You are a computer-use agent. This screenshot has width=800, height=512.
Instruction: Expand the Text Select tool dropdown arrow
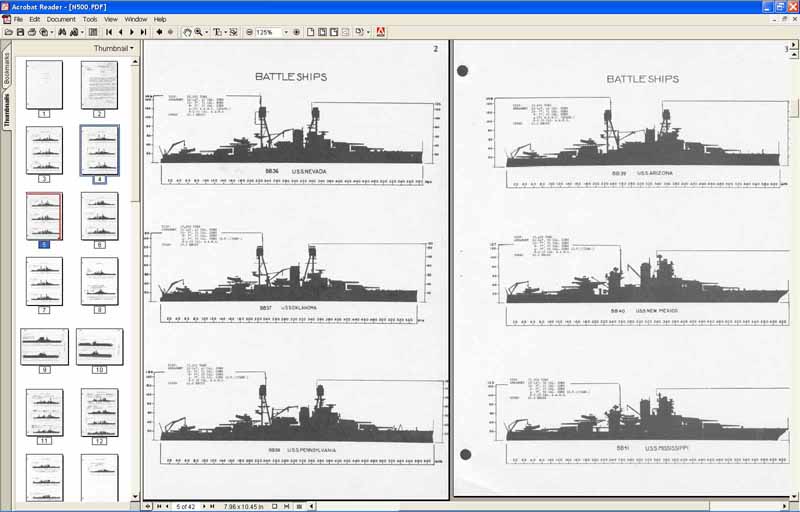tap(225, 32)
